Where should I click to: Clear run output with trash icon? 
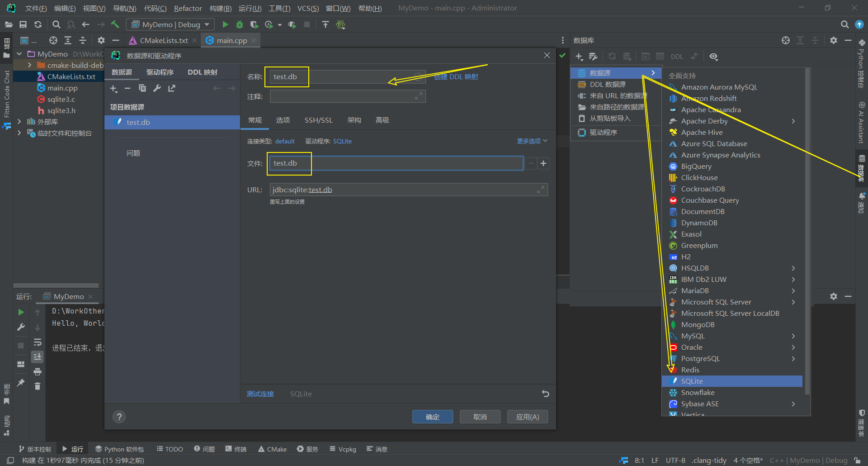[x=38, y=386]
